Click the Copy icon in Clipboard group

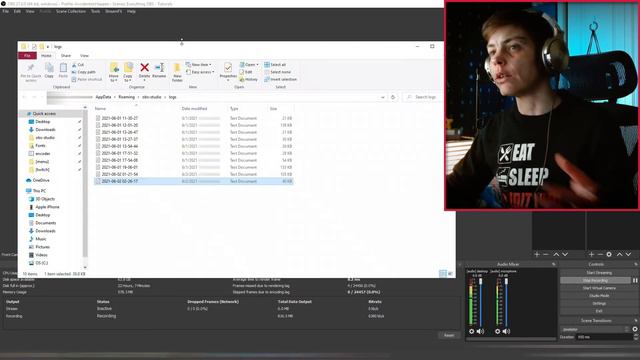(x=49, y=68)
